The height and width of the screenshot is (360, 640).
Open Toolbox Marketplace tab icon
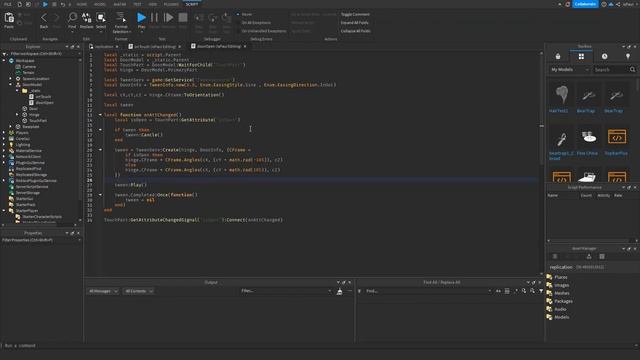558,56
